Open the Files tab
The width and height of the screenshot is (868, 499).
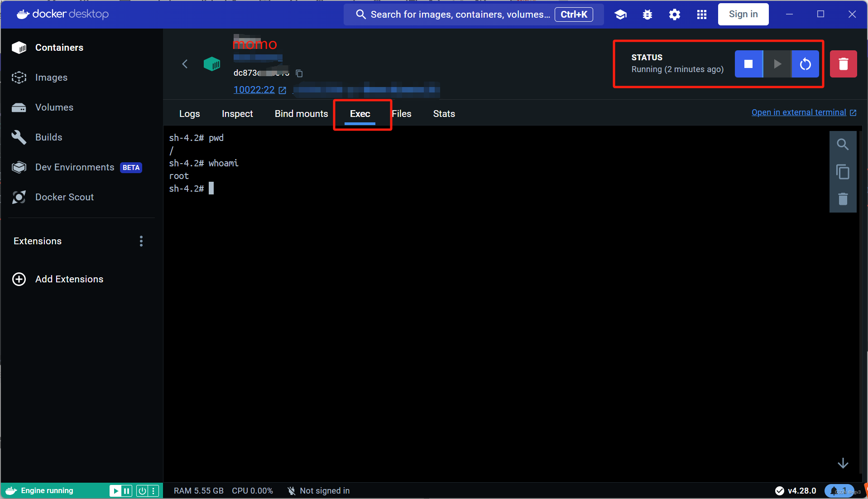tap(402, 114)
